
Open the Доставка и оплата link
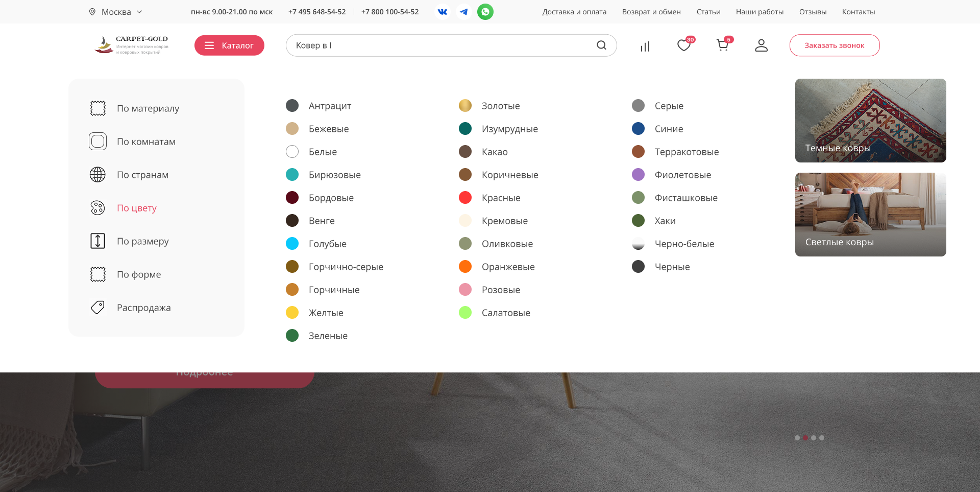coord(574,12)
